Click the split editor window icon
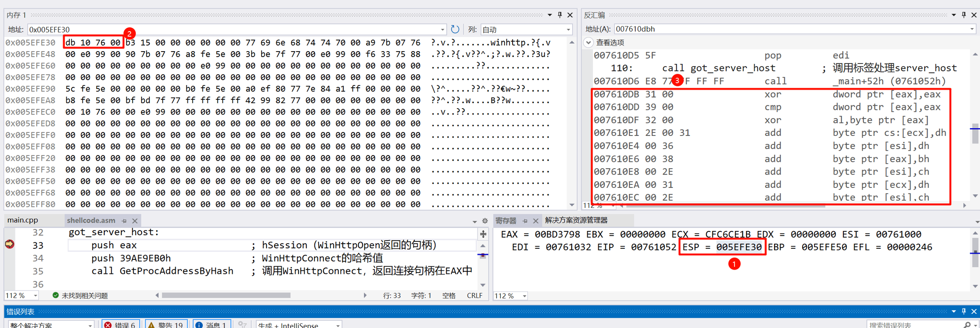This screenshot has height=328, width=980. point(483,234)
